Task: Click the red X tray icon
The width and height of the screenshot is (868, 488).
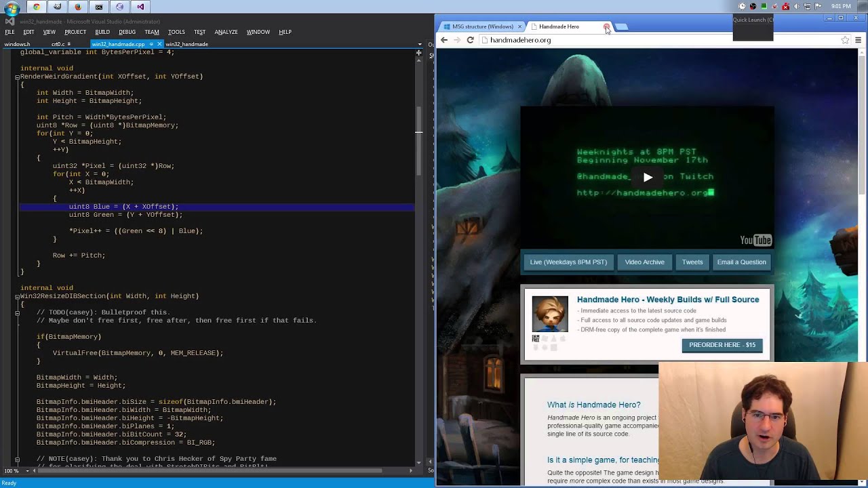Action: [786, 6]
